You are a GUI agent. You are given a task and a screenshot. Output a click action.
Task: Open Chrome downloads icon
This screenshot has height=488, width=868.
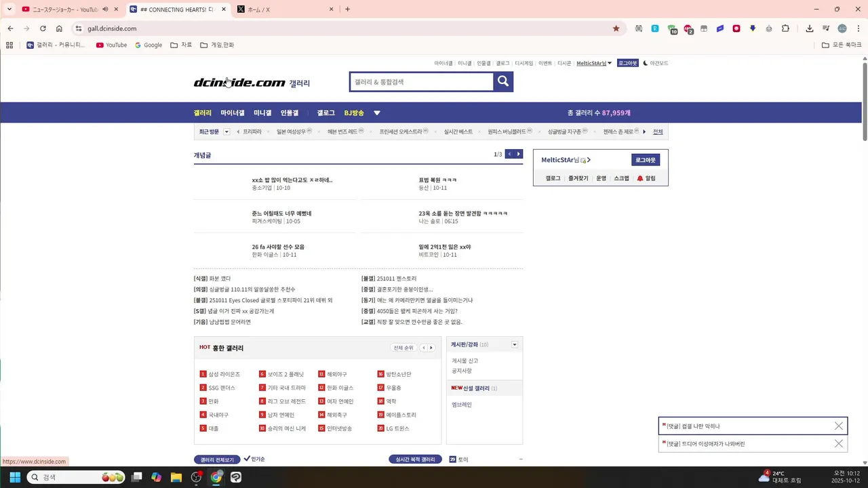[x=810, y=28]
